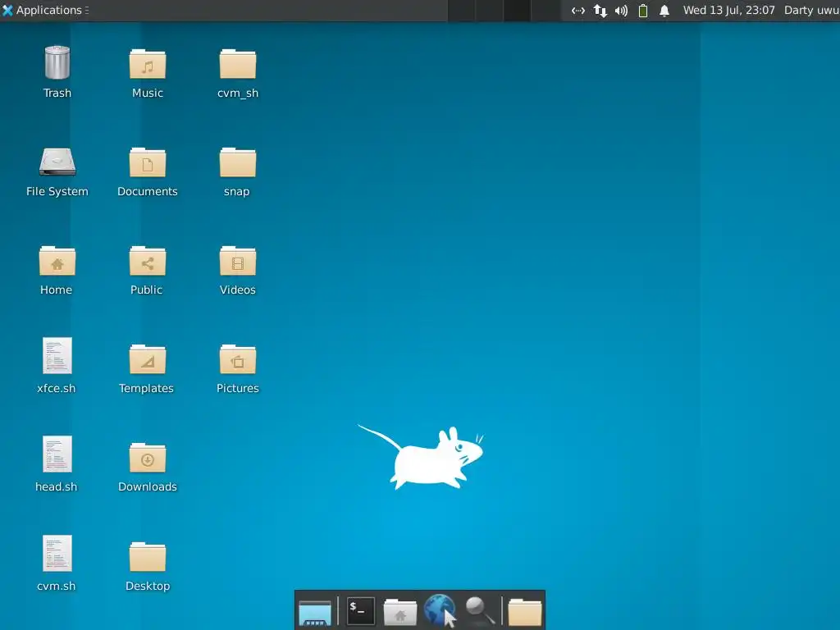Select the Music folder icon
This screenshot has height=630, width=840.
[x=148, y=64]
